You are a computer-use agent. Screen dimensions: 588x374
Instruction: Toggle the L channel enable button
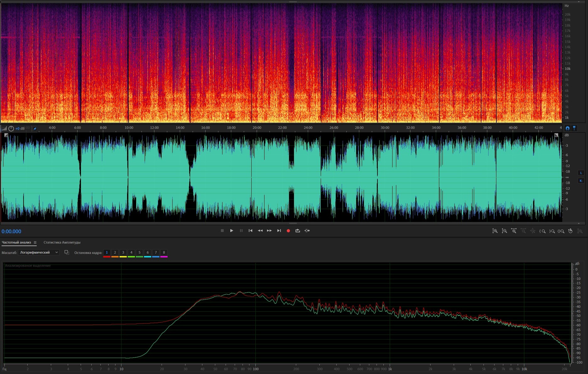tap(581, 173)
